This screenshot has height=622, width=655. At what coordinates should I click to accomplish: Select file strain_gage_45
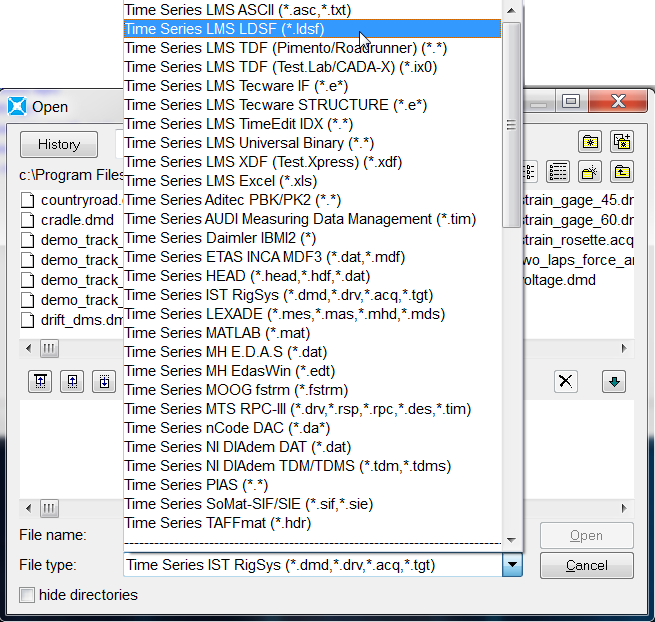coord(578,200)
